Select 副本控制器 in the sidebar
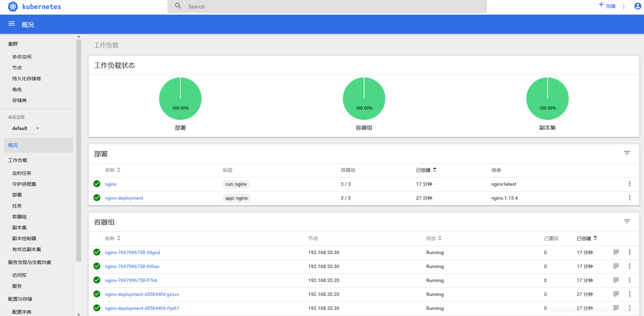644x316 pixels. click(x=24, y=238)
